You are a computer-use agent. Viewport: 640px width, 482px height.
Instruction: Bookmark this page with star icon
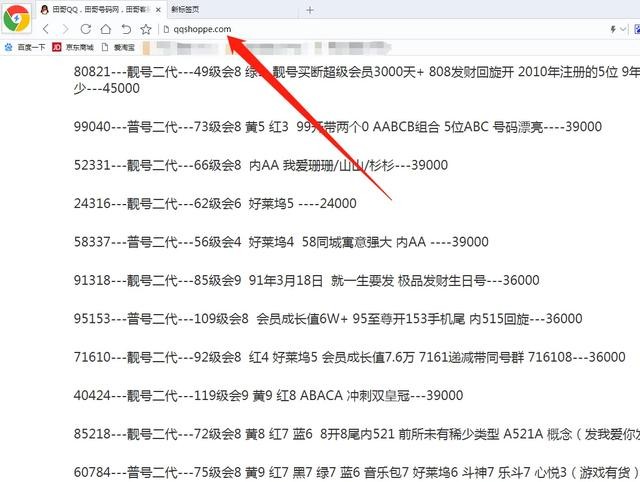pyautogui.click(x=146, y=30)
